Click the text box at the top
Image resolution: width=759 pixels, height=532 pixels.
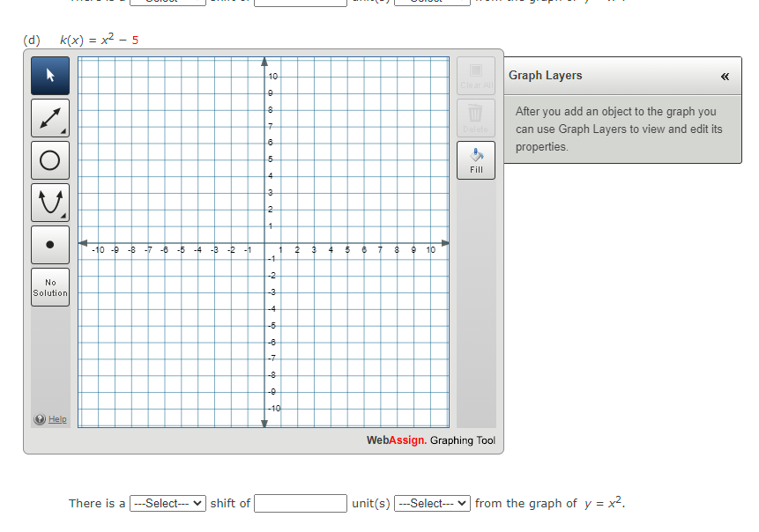(x=300, y=2)
